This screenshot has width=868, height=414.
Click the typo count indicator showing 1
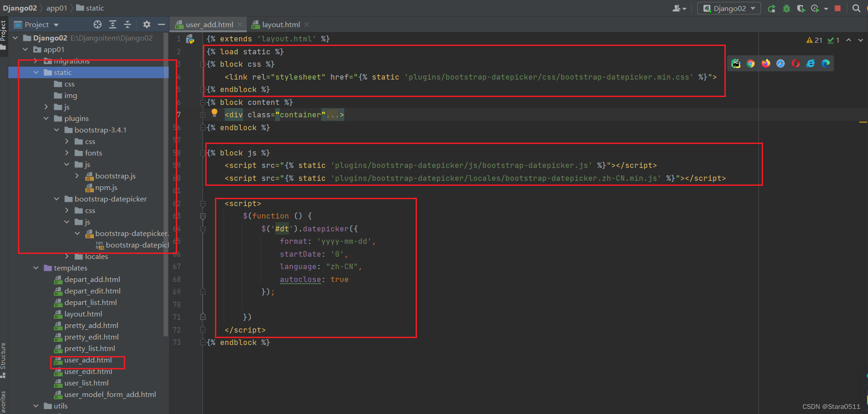pos(833,40)
